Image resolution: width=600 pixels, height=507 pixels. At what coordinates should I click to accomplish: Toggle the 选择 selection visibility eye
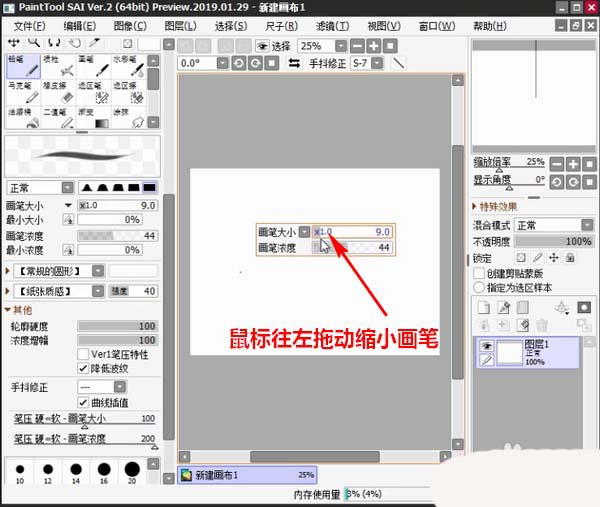coord(262,46)
